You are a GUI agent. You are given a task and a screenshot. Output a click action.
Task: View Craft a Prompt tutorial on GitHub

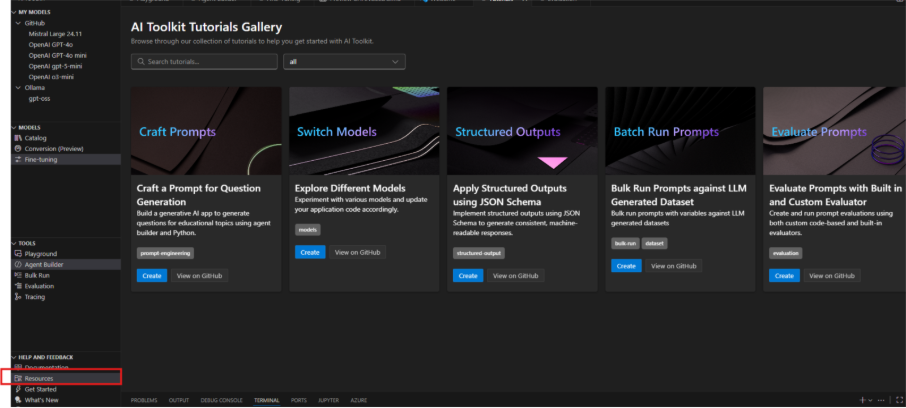click(199, 276)
